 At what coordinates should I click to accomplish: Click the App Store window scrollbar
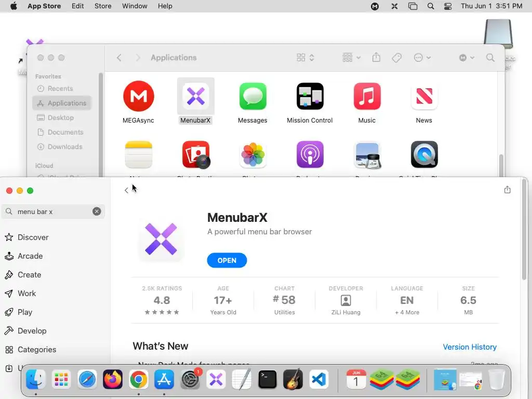click(x=524, y=229)
